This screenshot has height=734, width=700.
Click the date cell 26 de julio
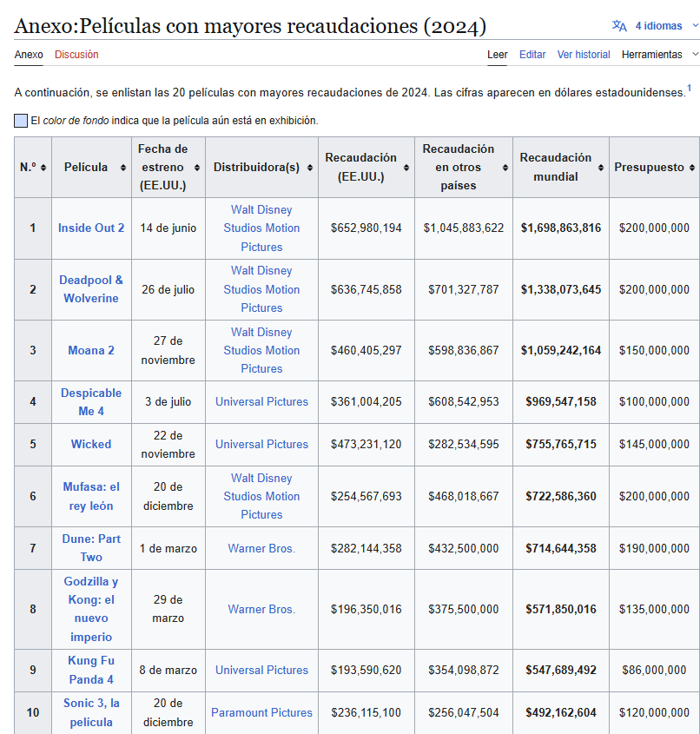point(168,289)
